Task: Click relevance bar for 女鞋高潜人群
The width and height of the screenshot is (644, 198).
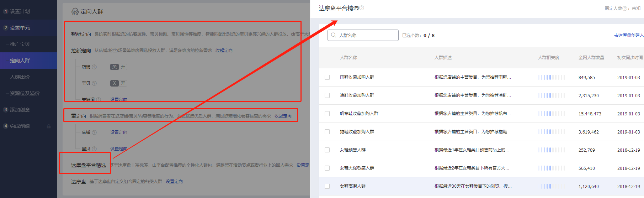Action: (551, 186)
